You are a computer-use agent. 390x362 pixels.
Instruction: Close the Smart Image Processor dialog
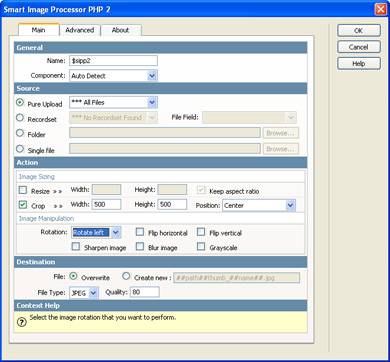380,9
